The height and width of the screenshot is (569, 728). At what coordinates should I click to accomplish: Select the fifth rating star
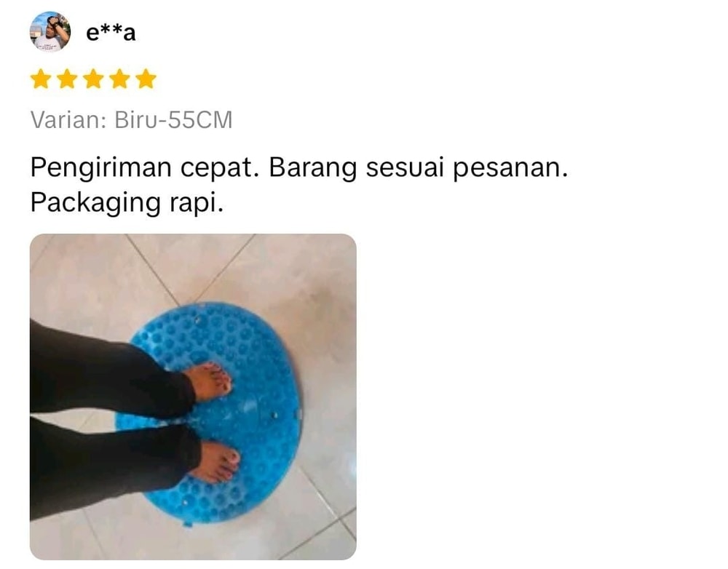coord(146,79)
